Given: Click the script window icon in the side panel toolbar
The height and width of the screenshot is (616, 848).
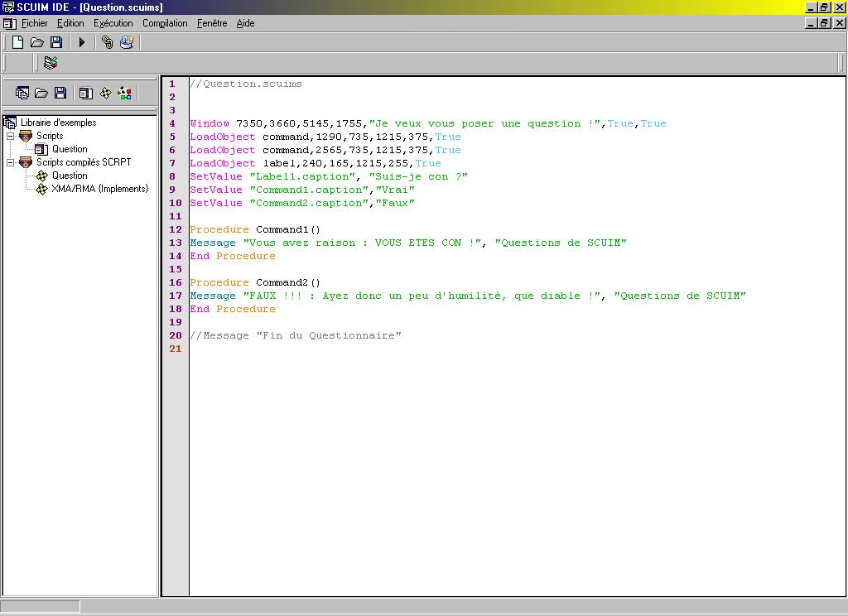Looking at the screenshot, I should 85,93.
